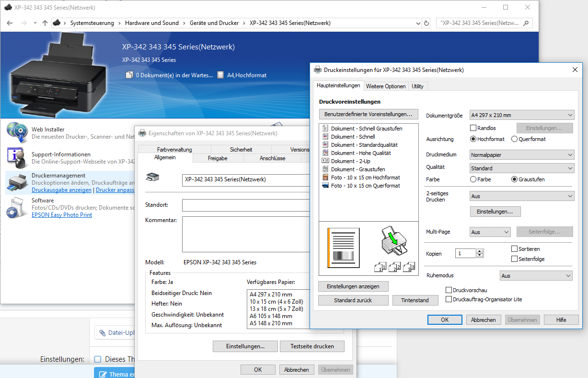Select preset Foto - 10 x 15 cm Querformat

361,186
